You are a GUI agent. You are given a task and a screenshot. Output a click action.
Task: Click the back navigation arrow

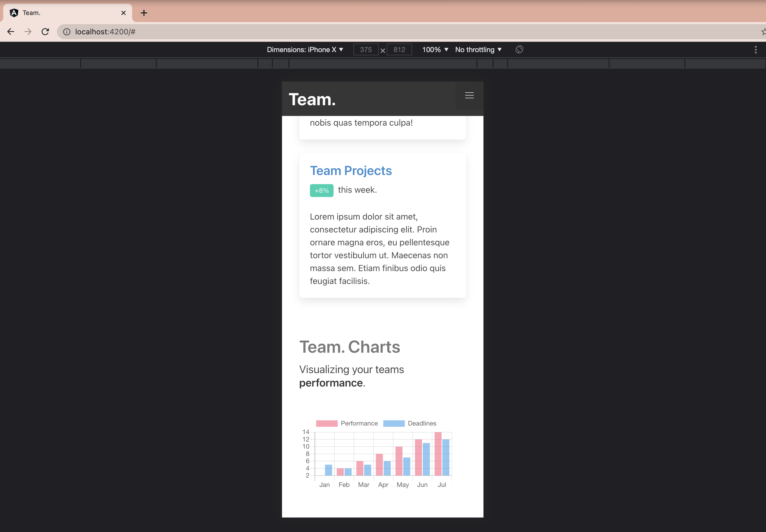(11, 31)
